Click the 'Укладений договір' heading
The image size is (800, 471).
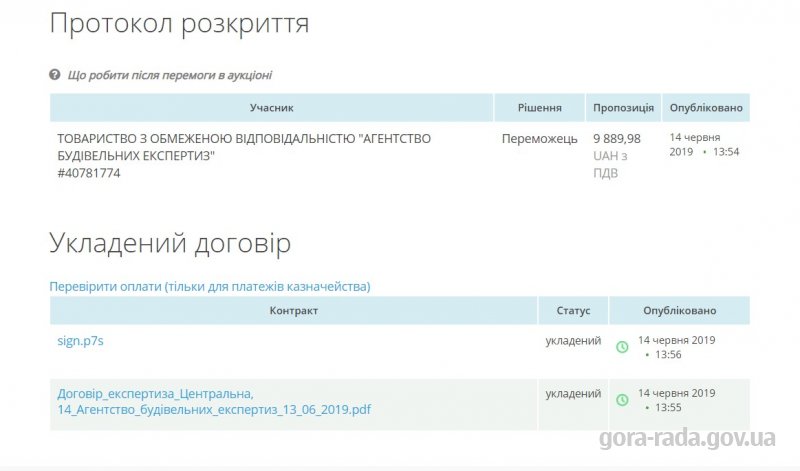170,243
